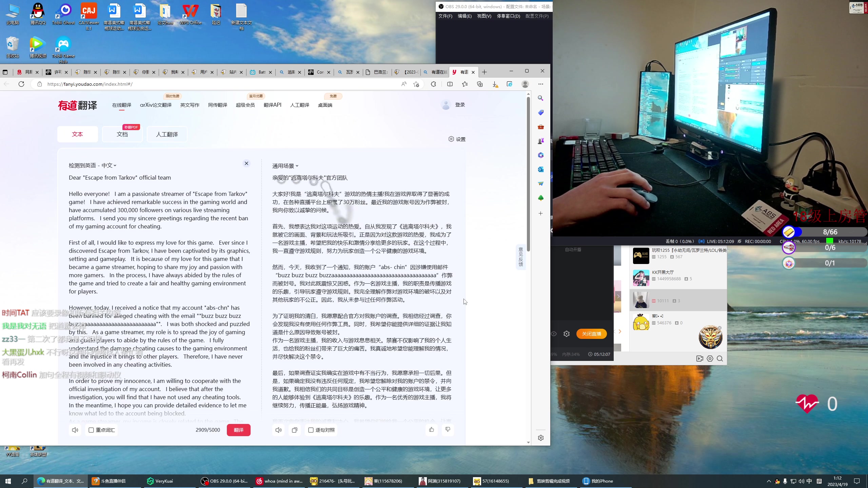Expand the orange arrow next to 关闭直播
Image resolution: width=868 pixels, height=488 pixels.
click(x=620, y=331)
